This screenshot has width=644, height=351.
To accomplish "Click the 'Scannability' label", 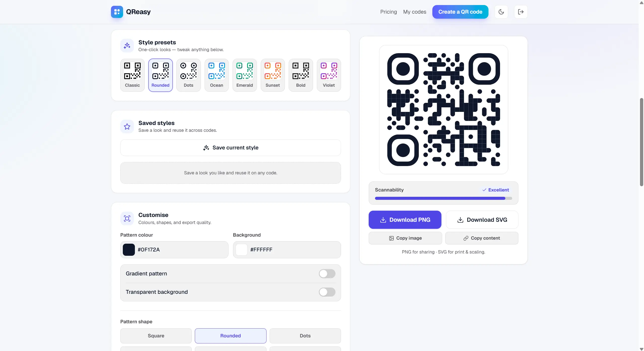I will 389,190.
